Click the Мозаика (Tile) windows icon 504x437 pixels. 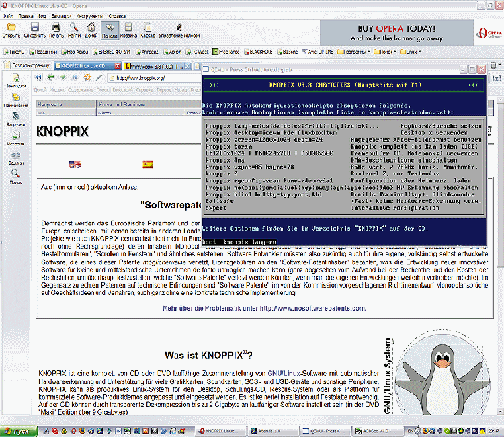[128, 28]
